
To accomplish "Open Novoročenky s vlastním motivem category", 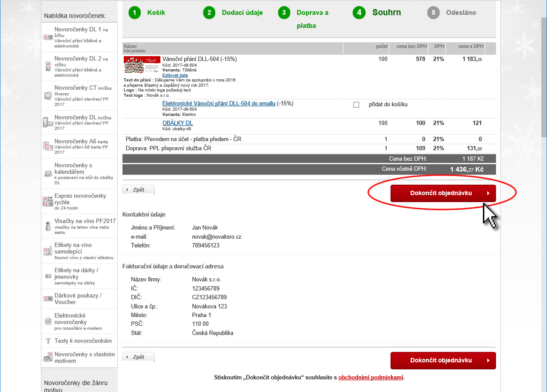I will click(x=79, y=358).
